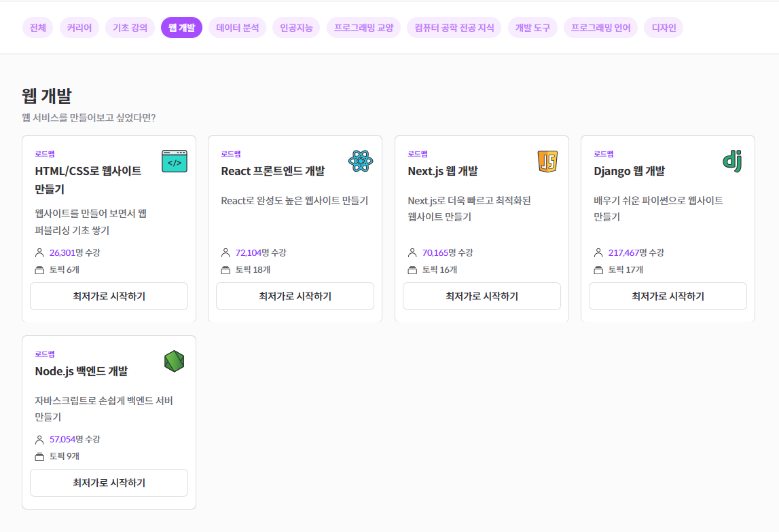This screenshot has width=779, height=532.
Task: Click the 로드맵 label on the React card
Action: tap(231, 154)
